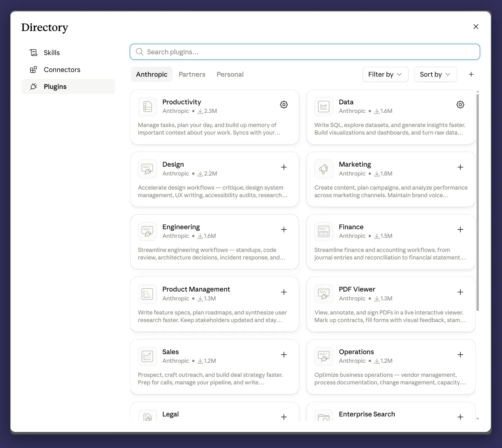Open the Design plugin title
Image resolution: width=502 pixels, height=448 pixels.
(x=173, y=164)
